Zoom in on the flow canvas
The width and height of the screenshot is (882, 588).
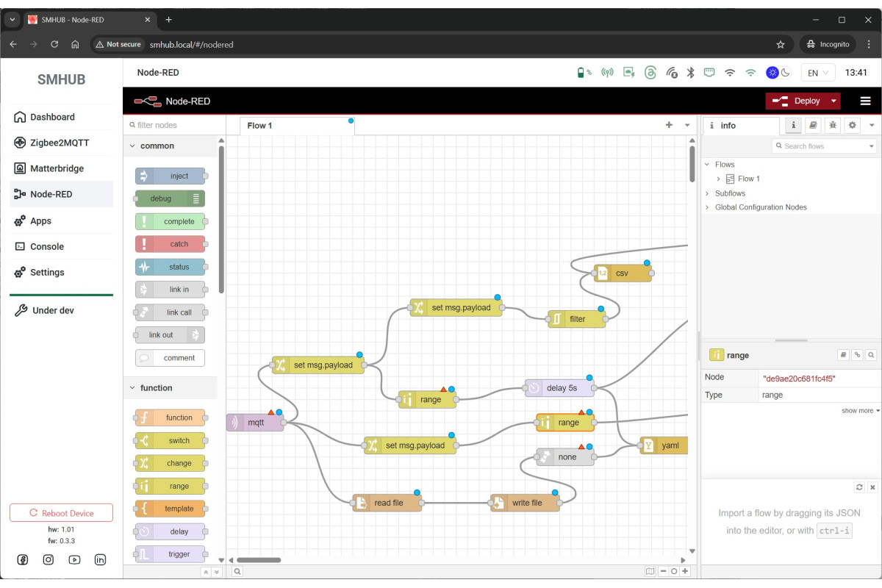pyautogui.click(x=685, y=571)
